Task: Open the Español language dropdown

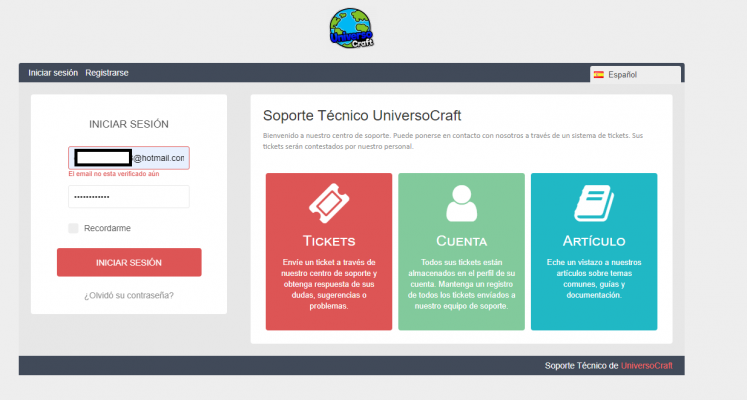Action: coord(635,75)
